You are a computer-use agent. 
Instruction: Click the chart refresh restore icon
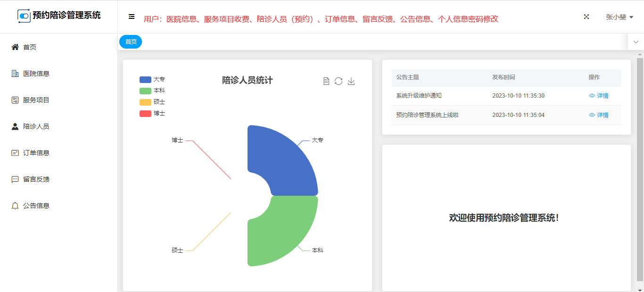click(x=339, y=81)
